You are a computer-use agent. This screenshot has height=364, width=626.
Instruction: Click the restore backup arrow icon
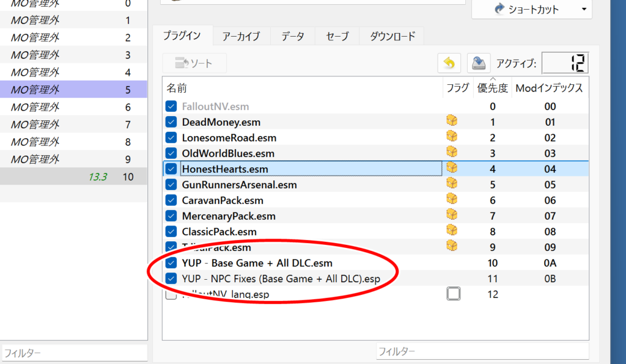[449, 63]
